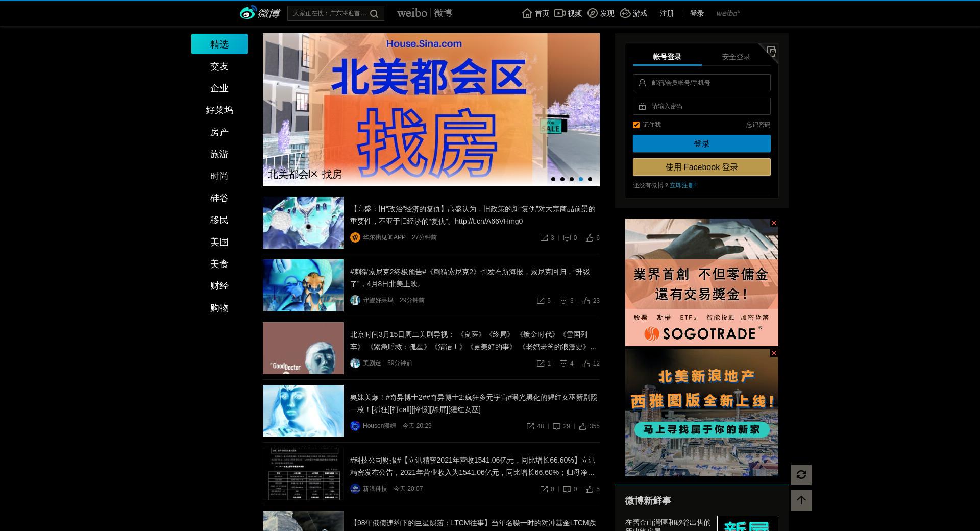Select 购物 category
The height and width of the screenshot is (531, 980).
(219, 308)
